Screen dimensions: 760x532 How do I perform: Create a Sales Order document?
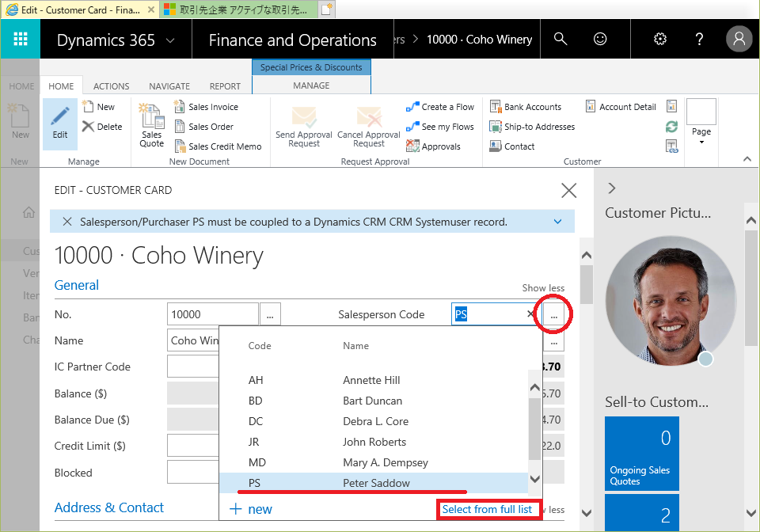click(x=204, y=127)
